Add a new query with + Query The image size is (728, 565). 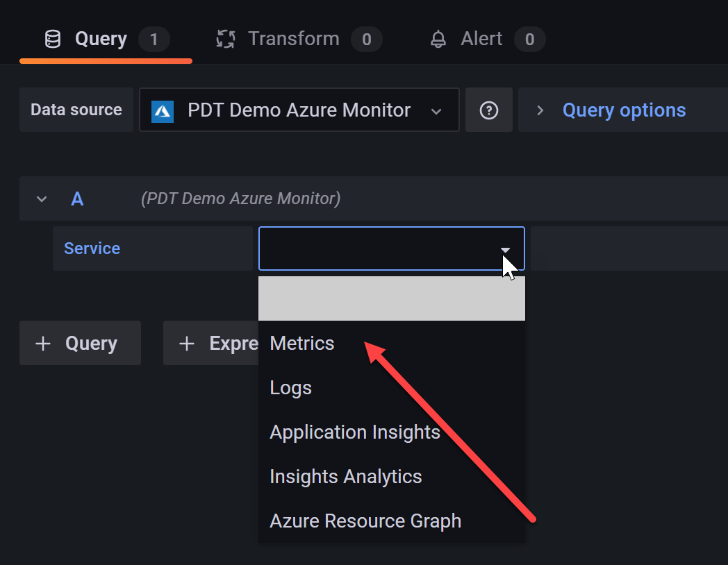tap(80, 344)
